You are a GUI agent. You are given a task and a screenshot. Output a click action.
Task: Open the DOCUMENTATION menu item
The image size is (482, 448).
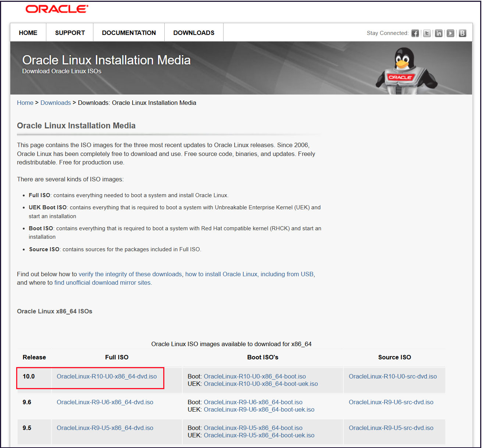(x=129, y=33)
